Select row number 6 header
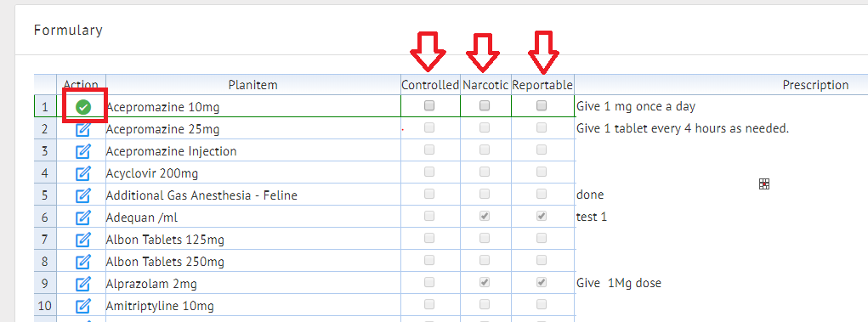This screenshot has width=868, height=322. click(45, 217)
